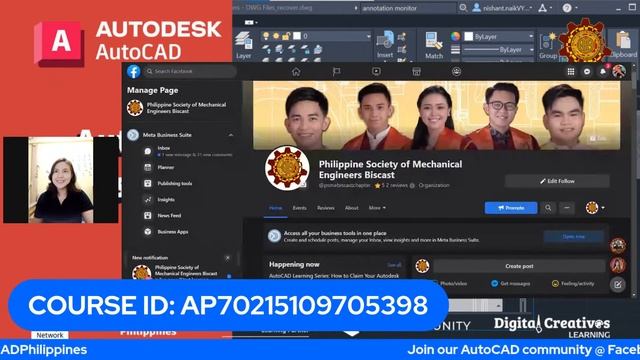The width and height of the screenshot is (640, 360).
Task: Click the Clipboard paste icon
Action: click(623, 41)
